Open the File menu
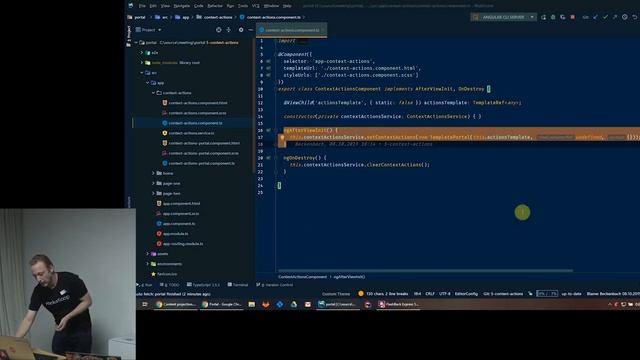This screenshot has height=360, width=640. tap(142, 6)
